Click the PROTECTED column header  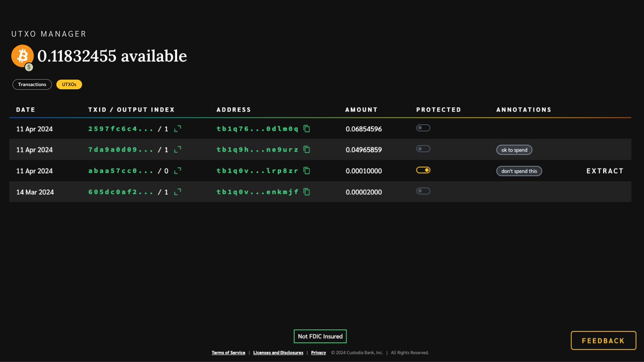pyautogui.click(x=438, y=109)
